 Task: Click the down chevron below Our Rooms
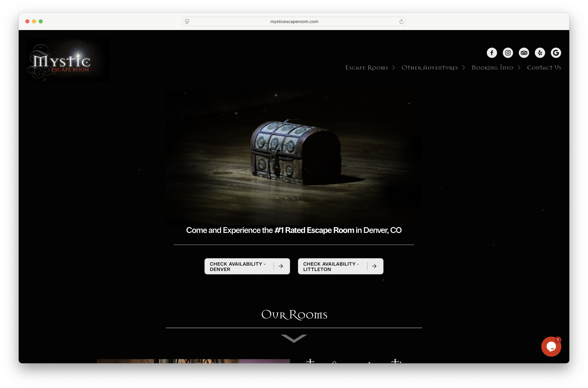294,338
